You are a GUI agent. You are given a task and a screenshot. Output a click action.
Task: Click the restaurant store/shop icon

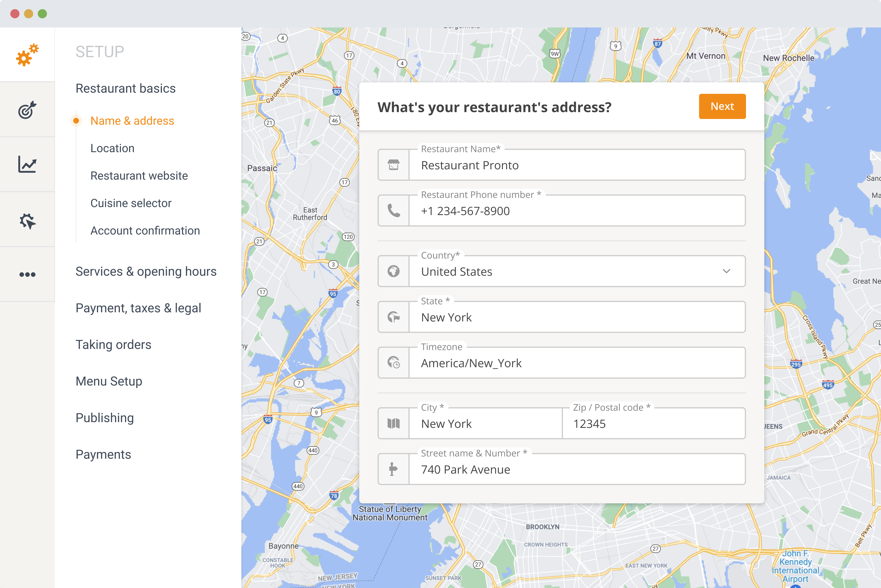pos(394,165)
